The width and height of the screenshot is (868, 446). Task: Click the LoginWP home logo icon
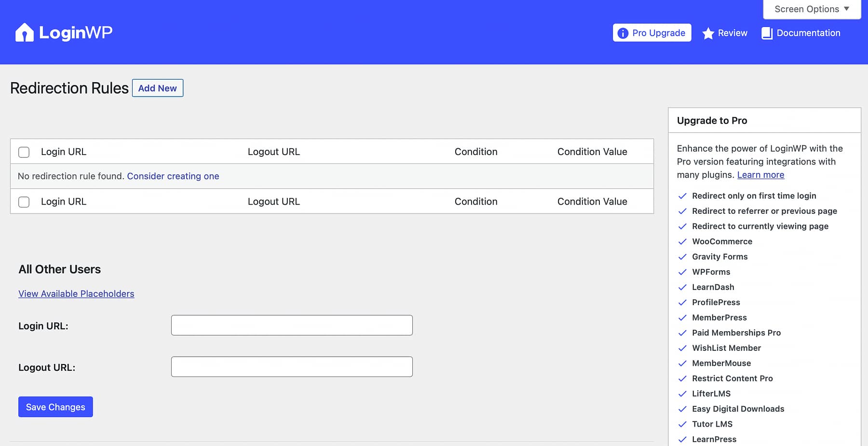25,32
